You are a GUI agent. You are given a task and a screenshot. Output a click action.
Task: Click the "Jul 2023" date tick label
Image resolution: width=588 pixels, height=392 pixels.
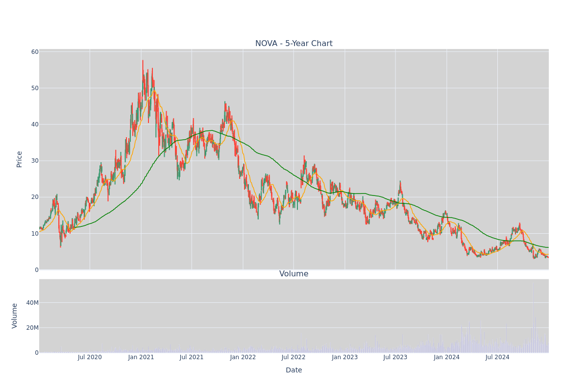[x=395, y=357]
